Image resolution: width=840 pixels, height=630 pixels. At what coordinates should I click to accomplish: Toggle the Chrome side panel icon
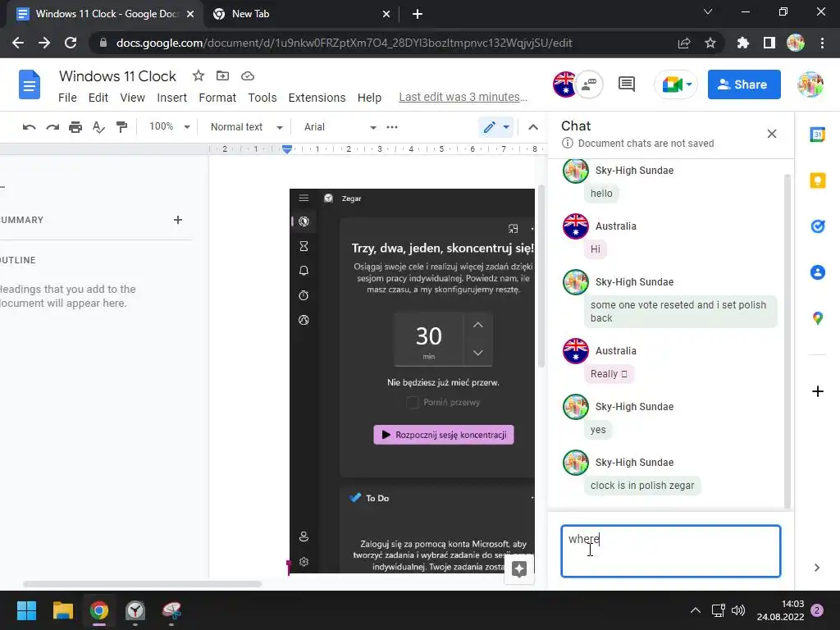[x=769, y=43]
